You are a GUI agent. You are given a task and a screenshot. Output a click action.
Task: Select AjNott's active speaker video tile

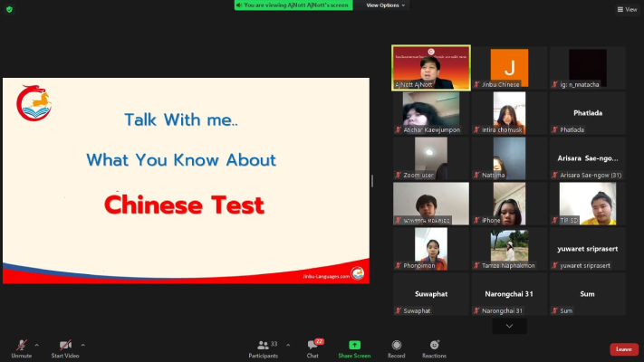coord(431,67)
